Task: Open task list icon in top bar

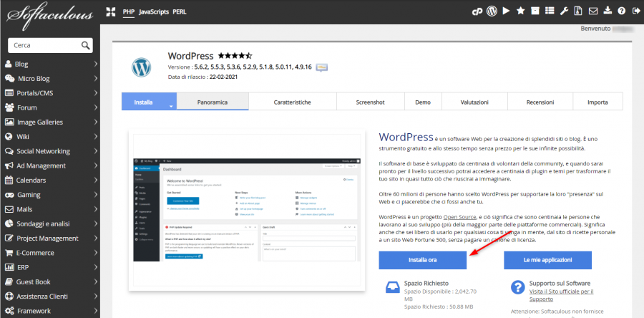Action: pyautogui.click(x=549, y=11)
